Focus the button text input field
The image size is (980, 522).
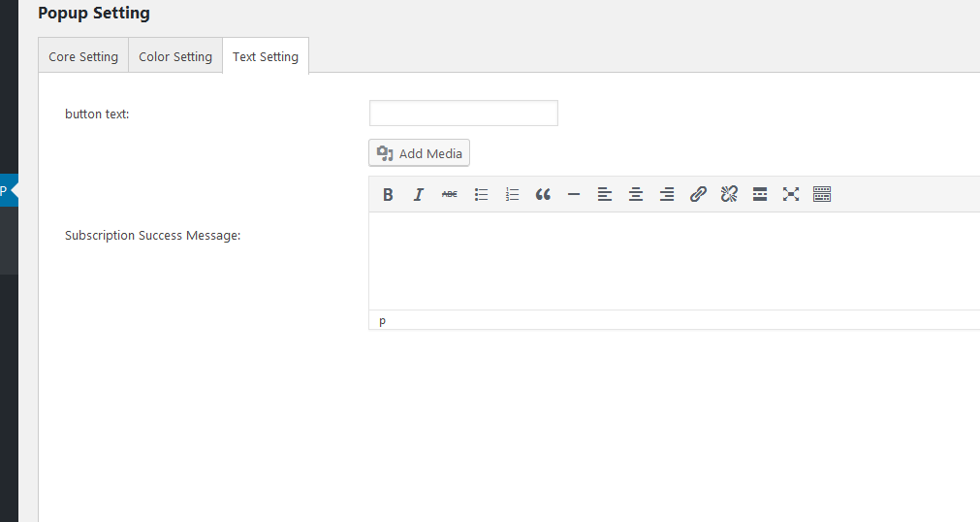click(463, 114)
